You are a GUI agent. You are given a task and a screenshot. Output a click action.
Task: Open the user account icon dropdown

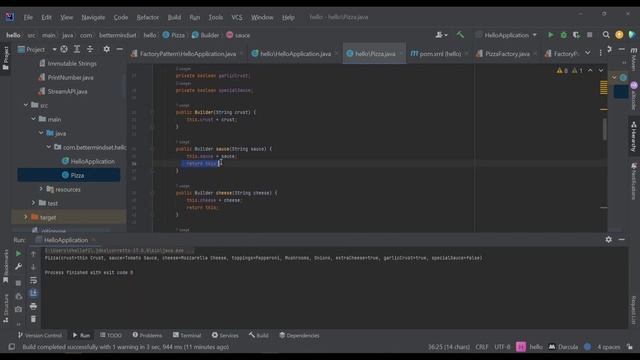[441, 35]
